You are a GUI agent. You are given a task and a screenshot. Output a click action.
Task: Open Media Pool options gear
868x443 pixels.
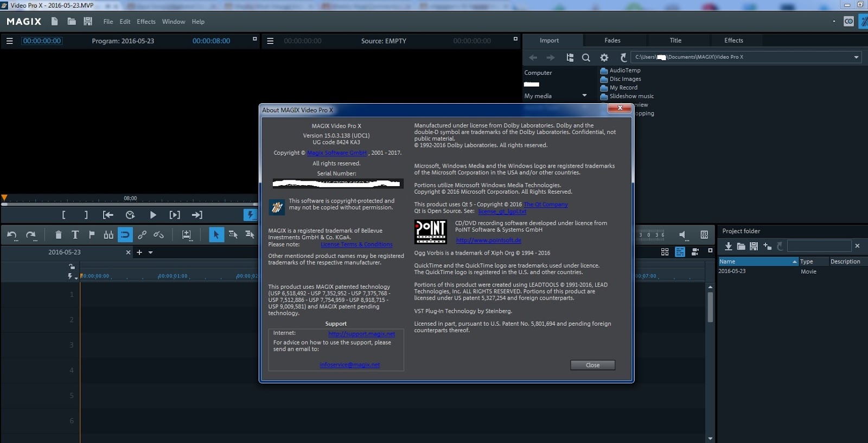click(x=604, y=58)
